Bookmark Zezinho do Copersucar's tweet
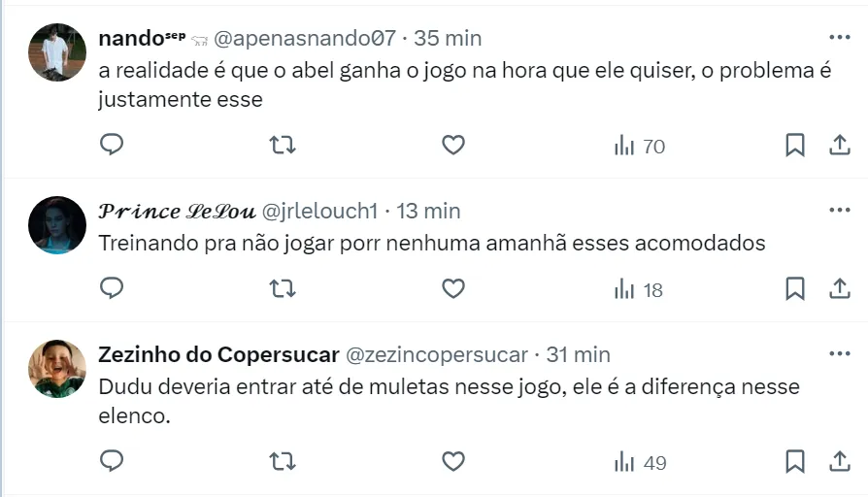This screenshot has width=868, height=497. pyautogui.click(x=794, y=461)
